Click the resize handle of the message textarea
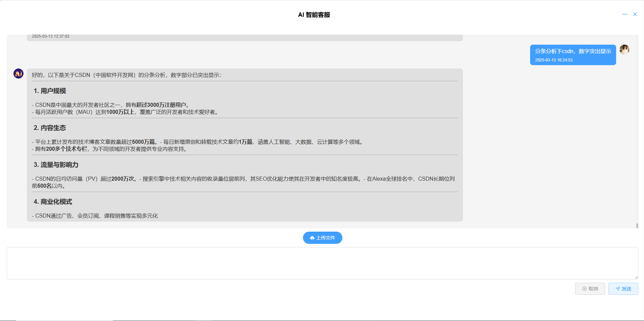The width and height of the screenshot is (644, 321). point(636,277)
